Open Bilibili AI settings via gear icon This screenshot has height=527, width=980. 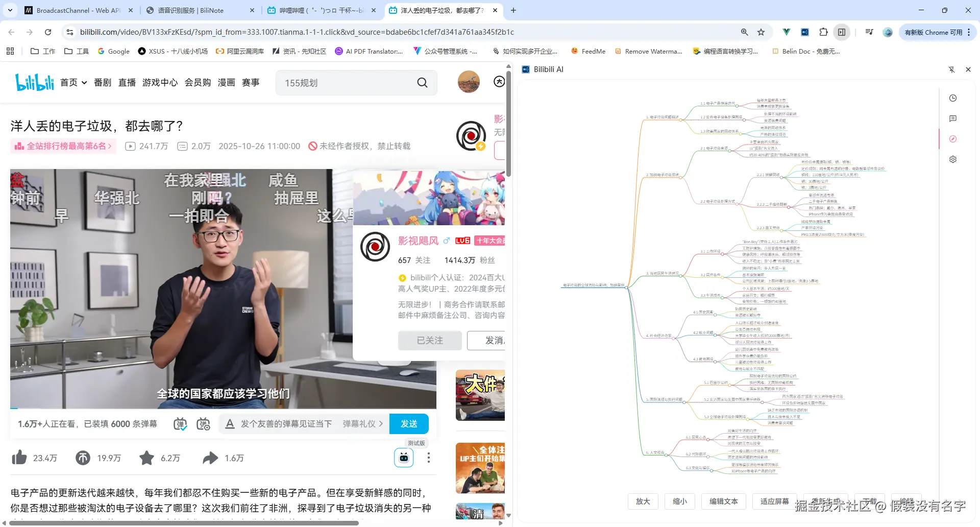952,159
